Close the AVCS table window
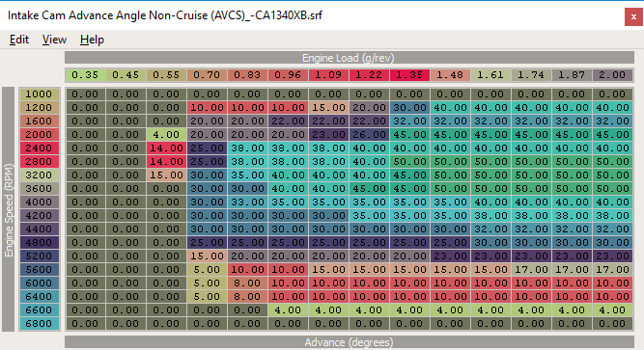 coord(633,16)
